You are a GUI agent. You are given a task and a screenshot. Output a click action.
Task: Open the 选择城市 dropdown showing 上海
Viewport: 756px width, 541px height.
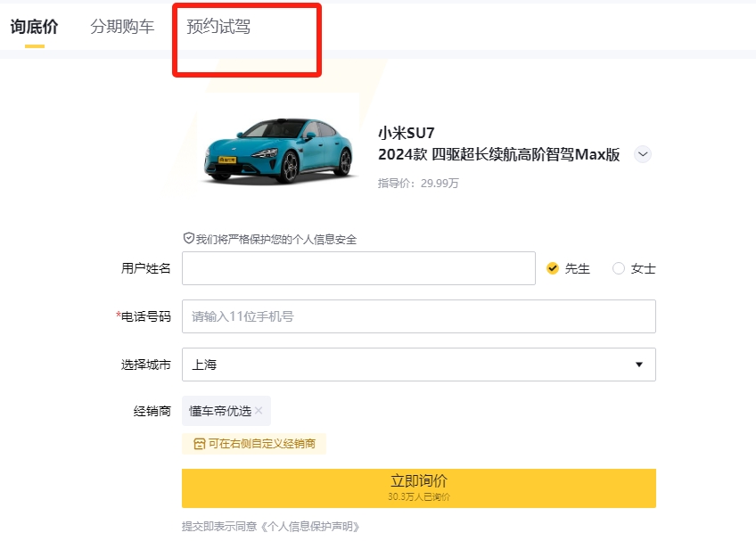click(x=418, y=365)
